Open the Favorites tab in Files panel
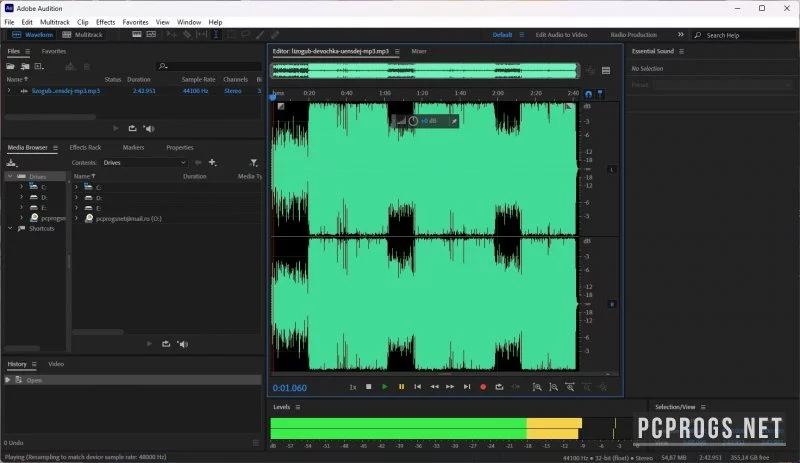This screenshot has width=800, height=463. coord(54,51)
